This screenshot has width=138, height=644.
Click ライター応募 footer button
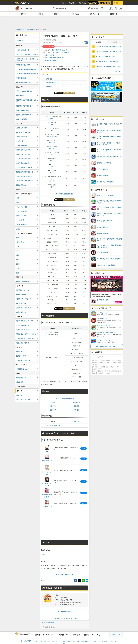116,634
